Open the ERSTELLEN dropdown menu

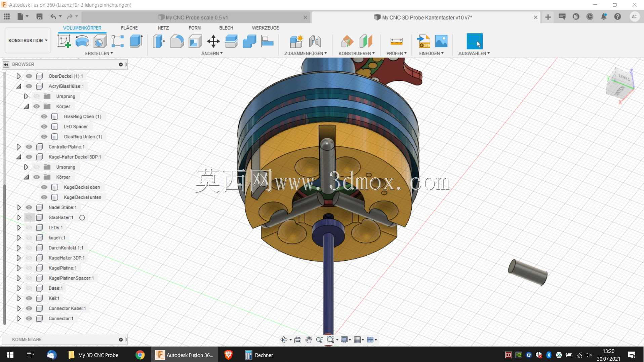[x=99, y=53]
